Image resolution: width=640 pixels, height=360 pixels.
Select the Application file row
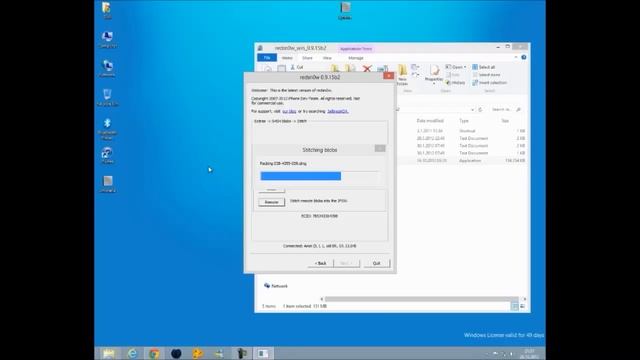tap(462, 160)
